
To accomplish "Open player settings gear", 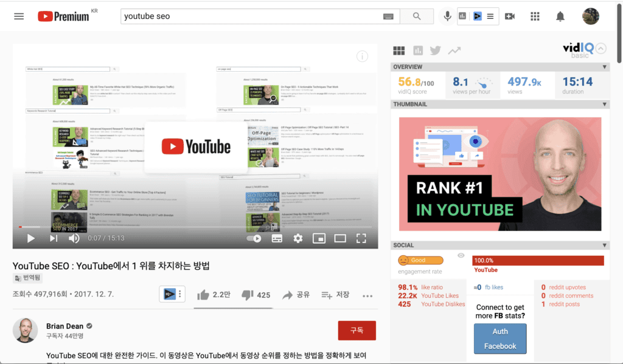I will click(298, 238).
